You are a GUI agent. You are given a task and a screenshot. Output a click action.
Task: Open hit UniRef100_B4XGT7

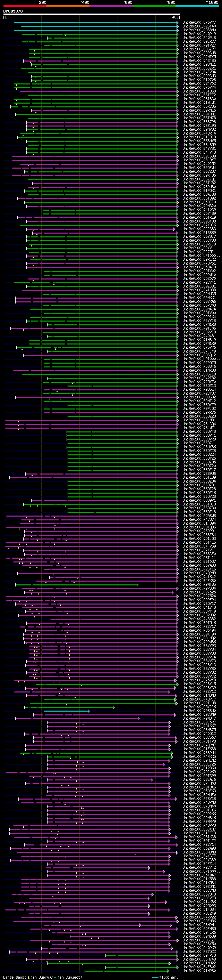[199, 856]
